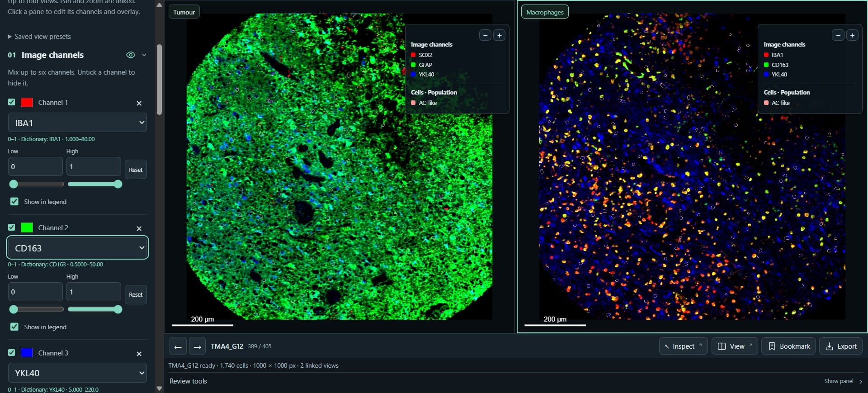Expand Saved view presets
Image resolution: width=868 pixels, height=393 pixels.
click(x=39, y=37)
